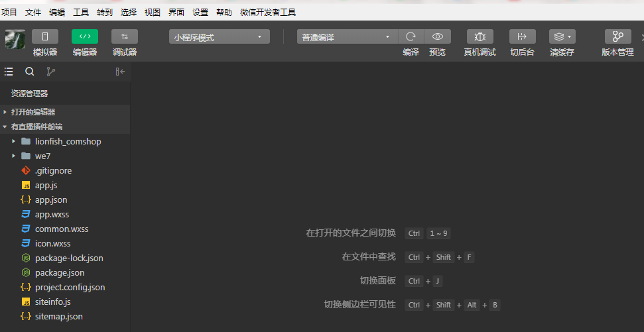644x332 pixels.
Task: Open the 项目 menu
Action: 9,13
